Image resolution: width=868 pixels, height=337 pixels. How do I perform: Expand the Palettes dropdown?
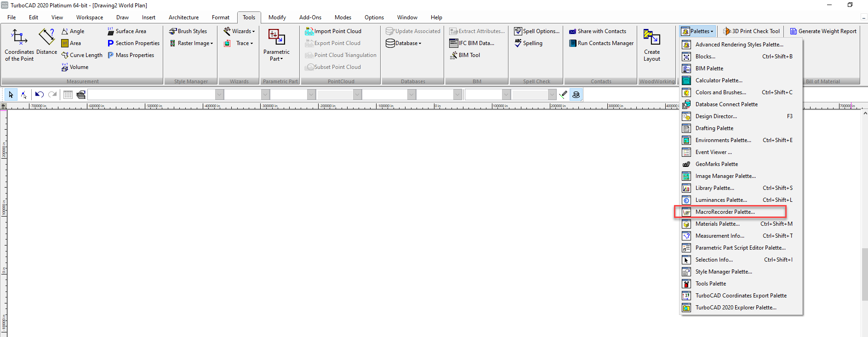698,31
